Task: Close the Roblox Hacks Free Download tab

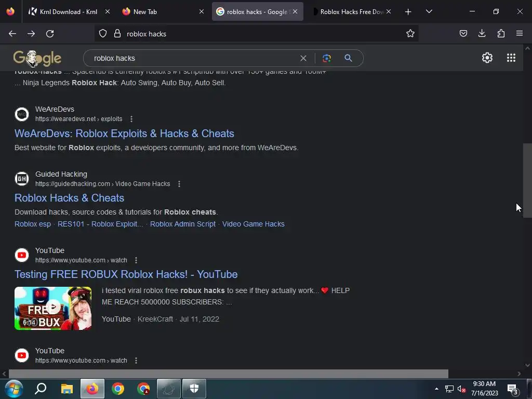Action: [x=389, y=12]
